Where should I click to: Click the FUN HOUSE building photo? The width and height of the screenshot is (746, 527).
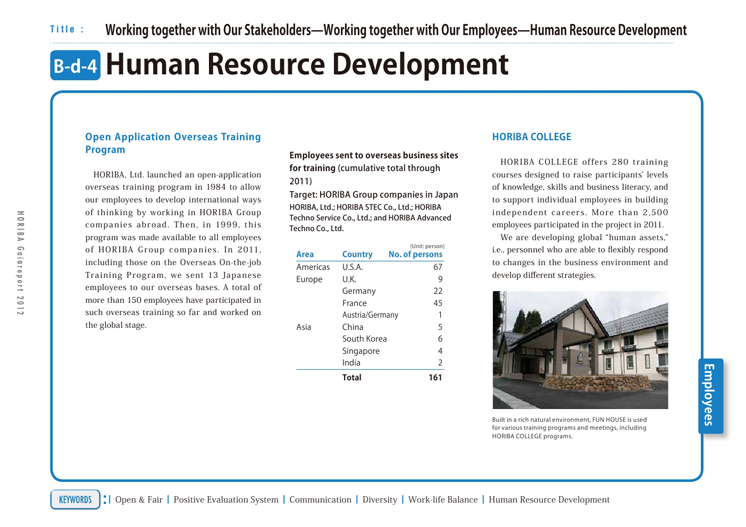580,350
